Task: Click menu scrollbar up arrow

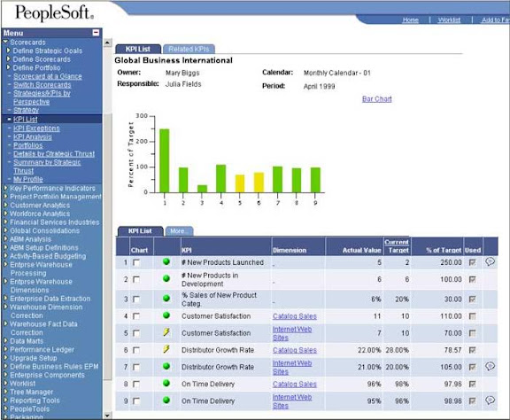Action: tap(107, 43)
